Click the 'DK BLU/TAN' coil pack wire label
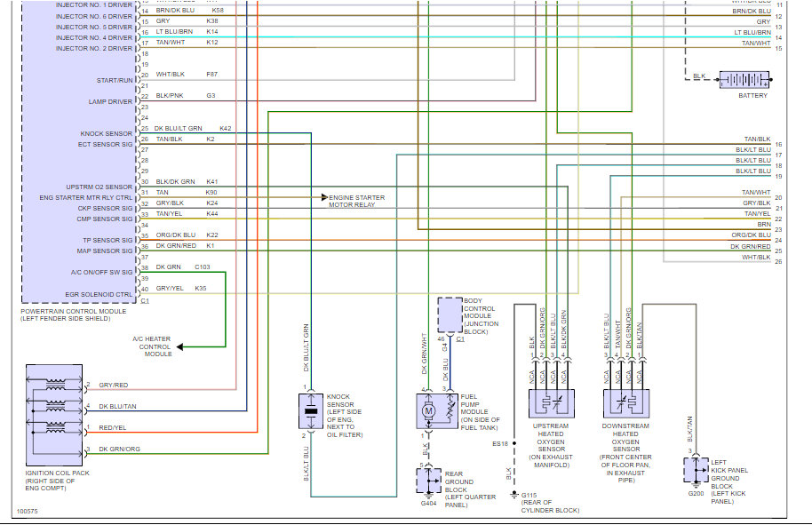Viewport: 812px width, 525px height. pos(117,407)
